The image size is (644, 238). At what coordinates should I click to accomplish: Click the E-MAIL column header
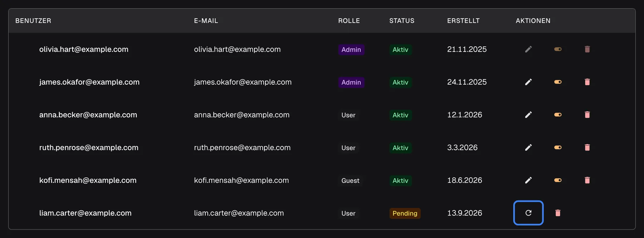coord(206,21)
